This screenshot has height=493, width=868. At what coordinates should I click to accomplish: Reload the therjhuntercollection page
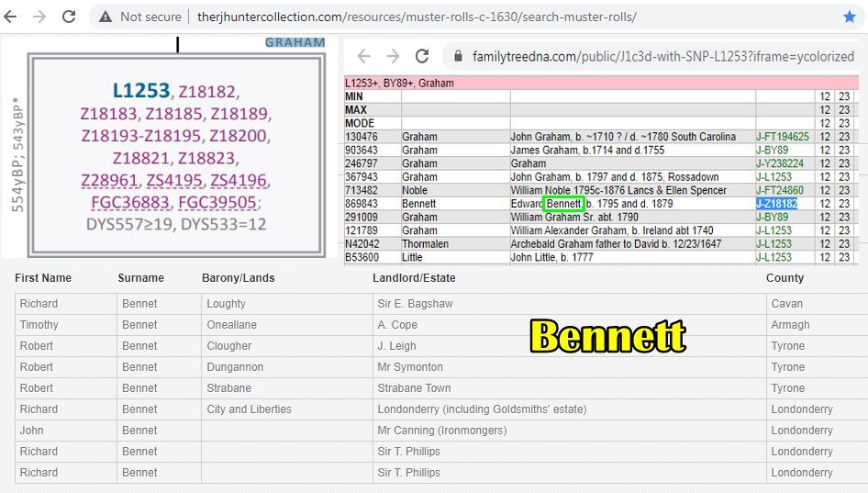point(69,17)
